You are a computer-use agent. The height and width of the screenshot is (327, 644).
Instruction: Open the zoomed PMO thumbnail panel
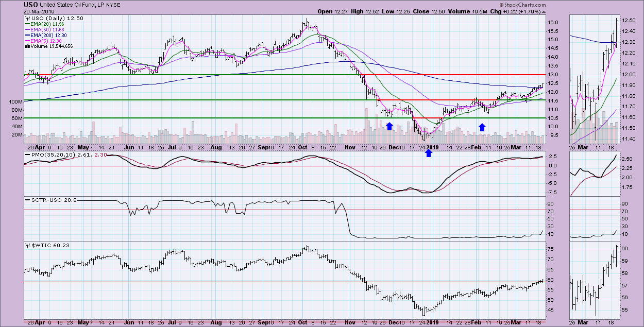click(594, 174)
